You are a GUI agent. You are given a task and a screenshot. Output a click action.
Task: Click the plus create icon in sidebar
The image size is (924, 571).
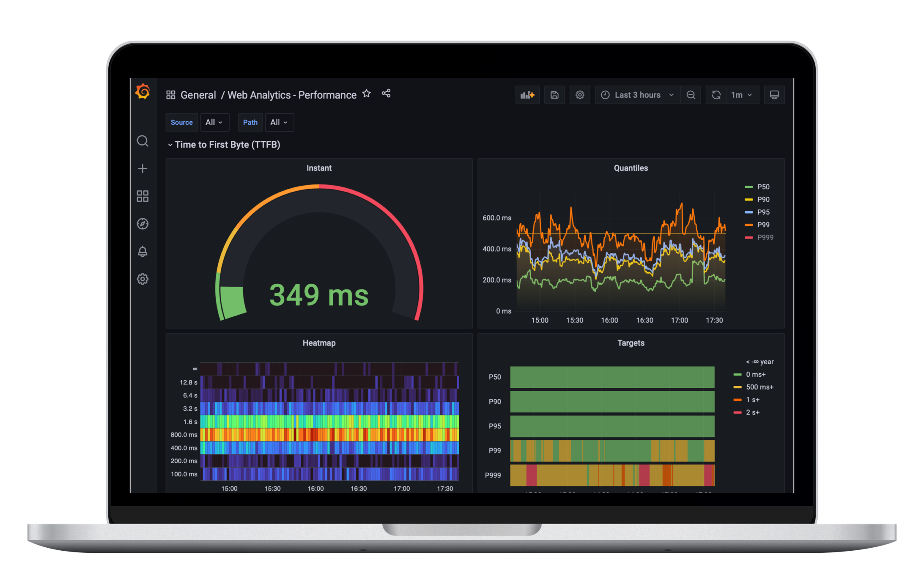pos(143,169)
